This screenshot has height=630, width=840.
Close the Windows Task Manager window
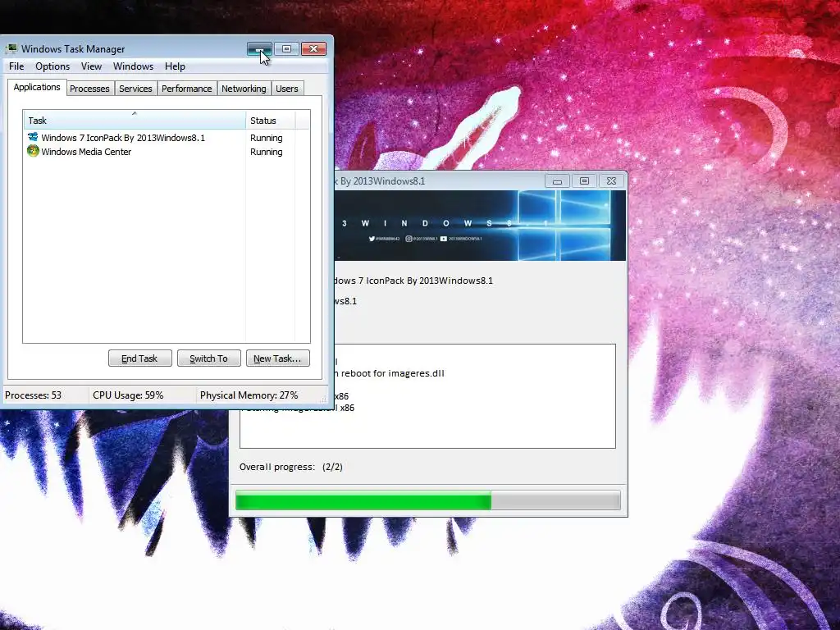click(x=313, y=49)
